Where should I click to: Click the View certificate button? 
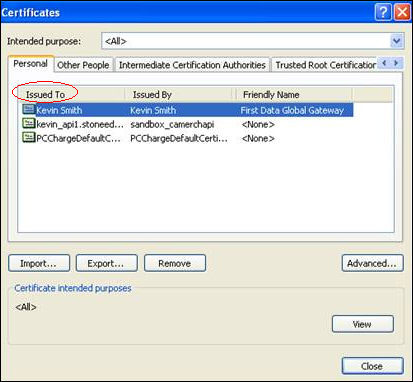(363, 324)
